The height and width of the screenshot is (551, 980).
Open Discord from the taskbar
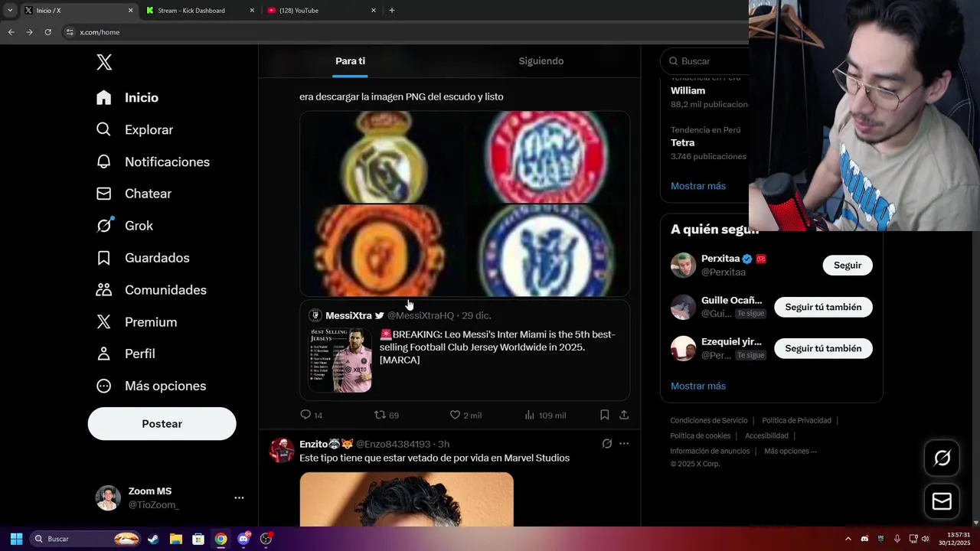[243, 539]
